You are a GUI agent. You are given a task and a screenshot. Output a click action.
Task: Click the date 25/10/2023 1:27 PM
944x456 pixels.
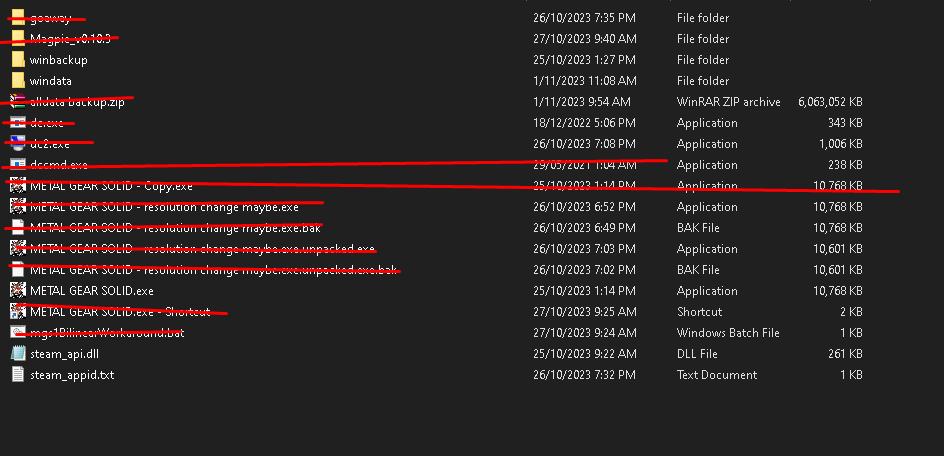584,60
